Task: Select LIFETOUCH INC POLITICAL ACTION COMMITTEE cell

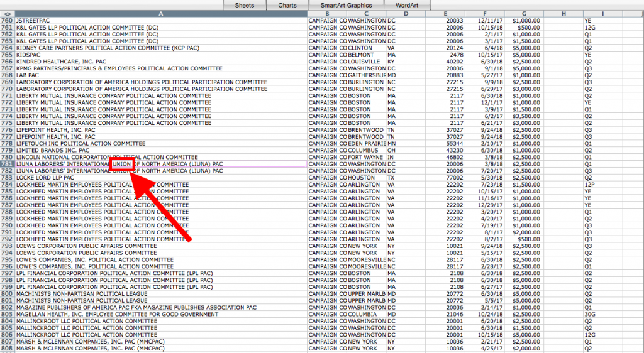Action: click(161, 143)
